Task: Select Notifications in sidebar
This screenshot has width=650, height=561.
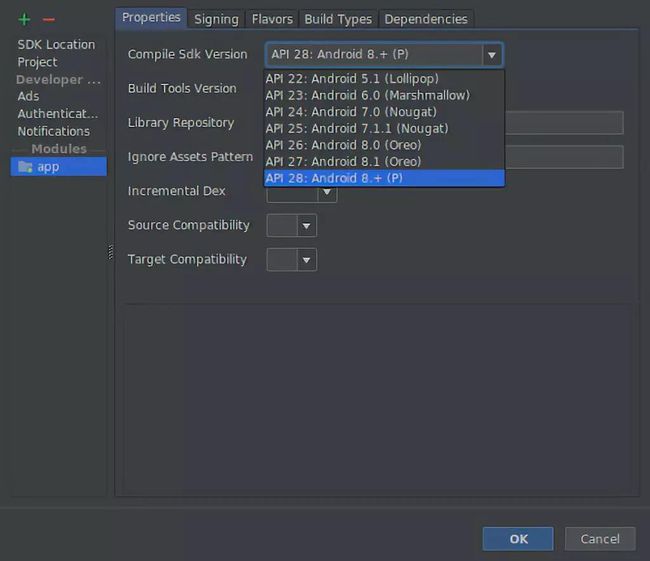Action: (x=53, y=131)
